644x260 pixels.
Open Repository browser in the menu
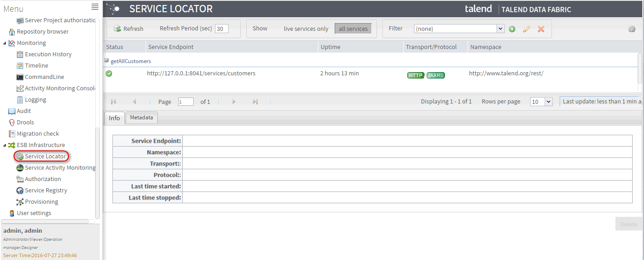tap(43, 31)
